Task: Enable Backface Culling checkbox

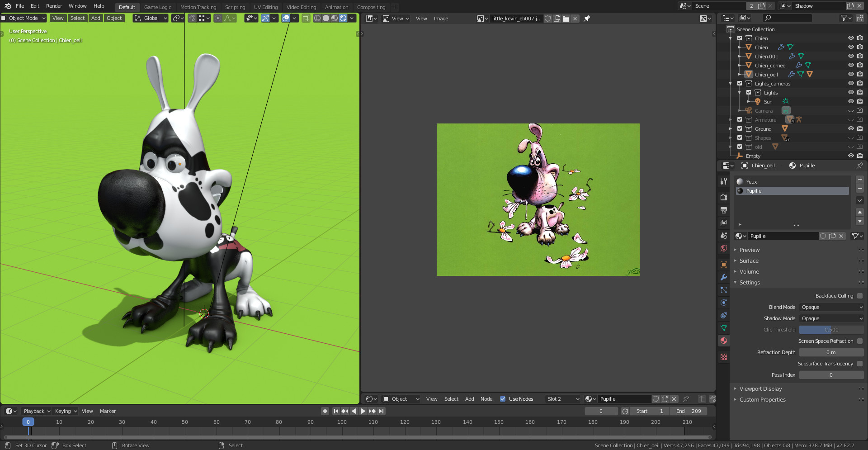Action: [860, 296]
